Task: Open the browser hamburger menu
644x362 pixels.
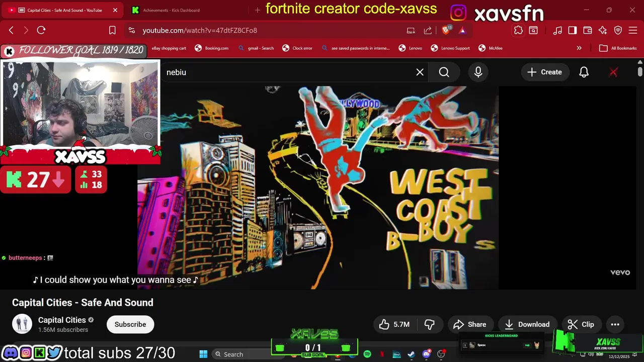Action: pos(633,30)
